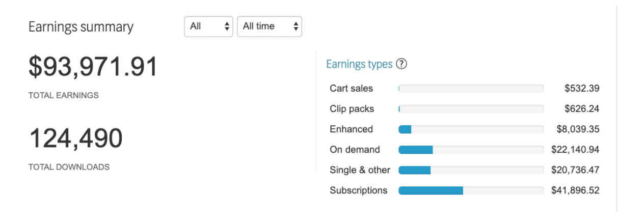Click the Subscriptions earnings progress bar
The width and height of the screenshot is (644, 224).
[471, 190]
